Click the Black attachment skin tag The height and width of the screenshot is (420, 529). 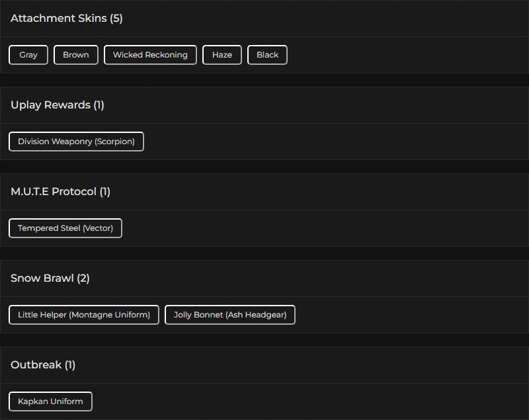click(x=267, y=55)
